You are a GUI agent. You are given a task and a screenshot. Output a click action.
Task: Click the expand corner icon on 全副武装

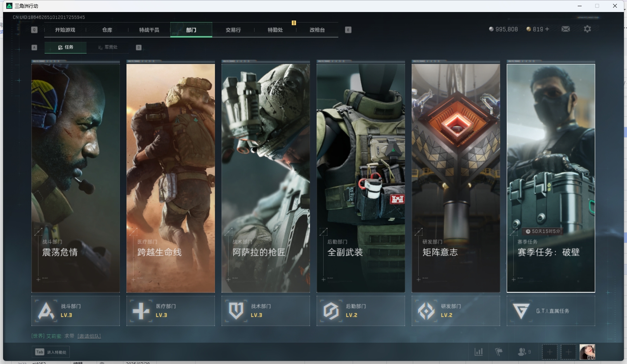pos(323,232)
